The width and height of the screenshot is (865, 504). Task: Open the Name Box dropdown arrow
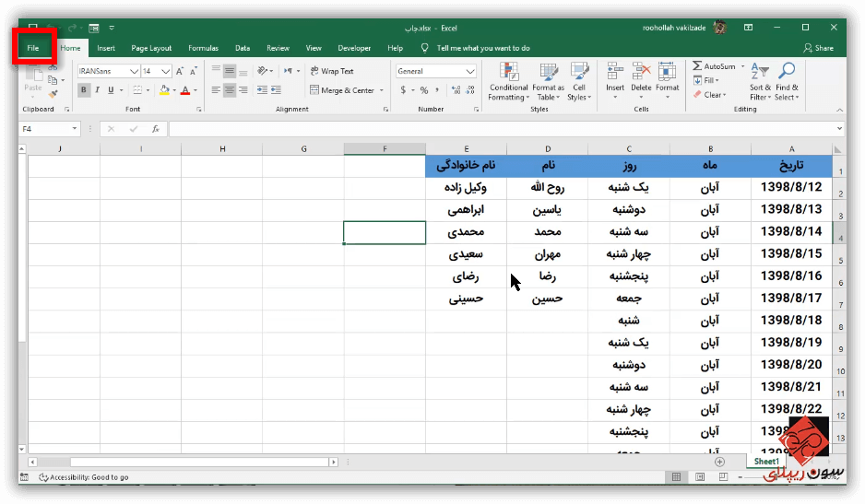pyautogui.click(x=74, y=129)
